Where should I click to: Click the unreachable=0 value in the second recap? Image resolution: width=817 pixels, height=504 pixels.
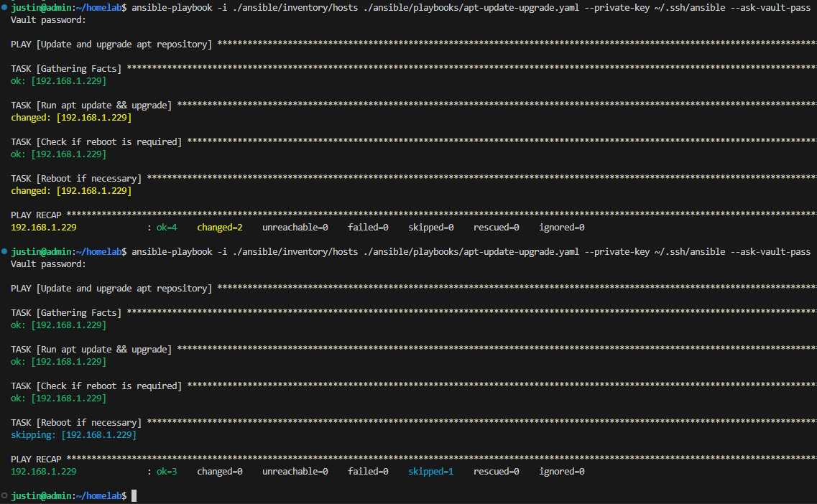click(295, 472)
